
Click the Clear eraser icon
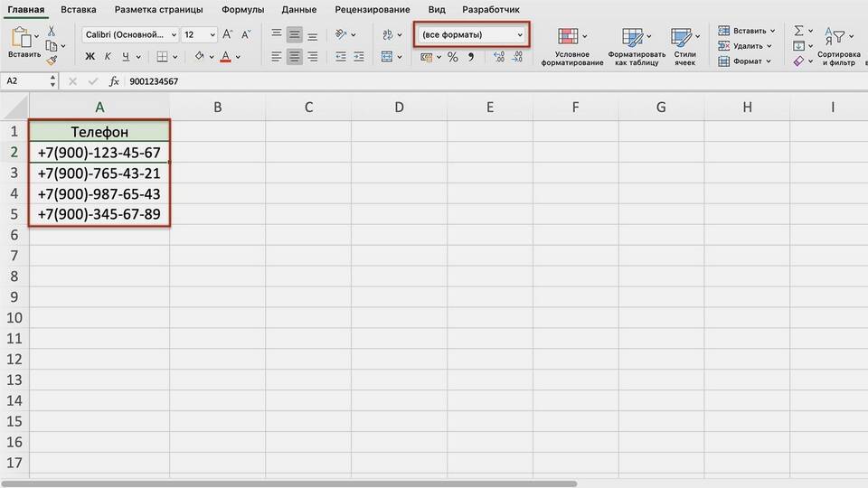[x=798, y=61]
